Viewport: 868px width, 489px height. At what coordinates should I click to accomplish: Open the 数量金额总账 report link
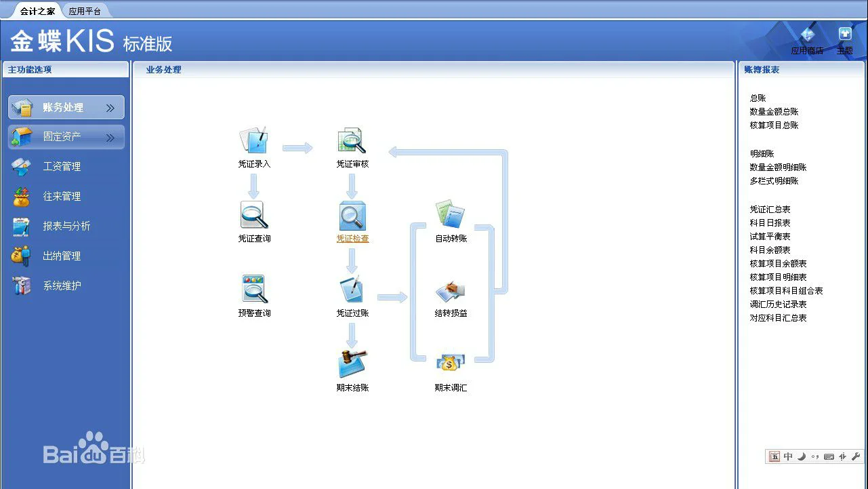pyautogui.click(x=774, y=112)
